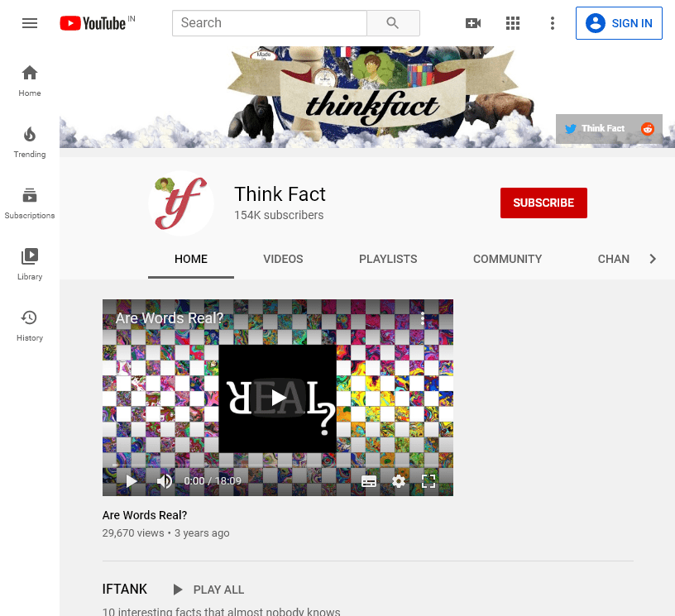Click the play button in player controls

click(131, 481)
